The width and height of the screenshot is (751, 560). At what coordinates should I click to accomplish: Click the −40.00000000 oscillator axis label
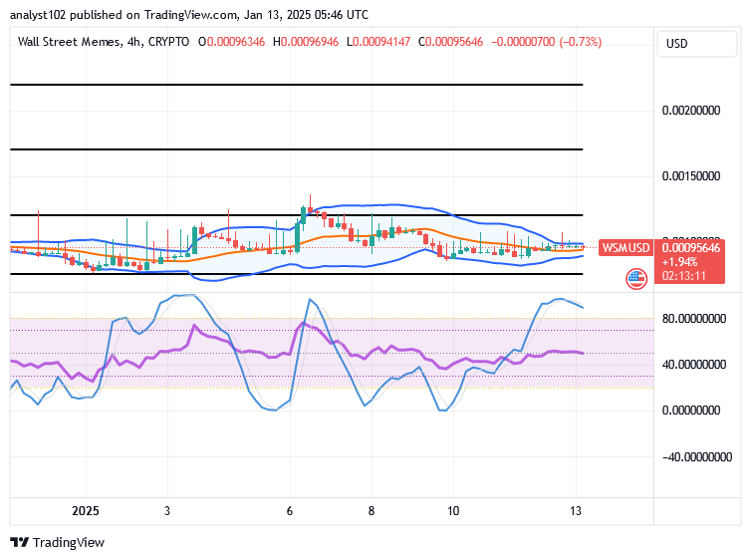pyautogui.click(x=697, y=457)
